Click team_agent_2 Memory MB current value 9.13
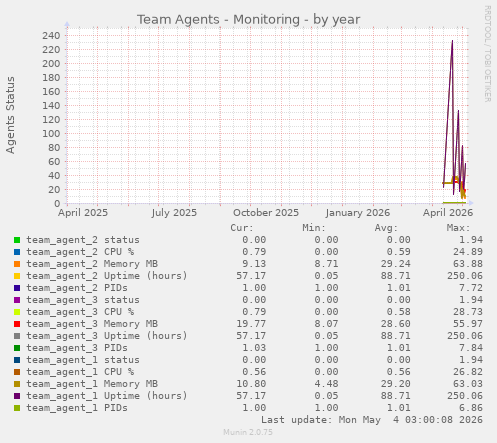The image size is (497, 443). pos(254,264)
